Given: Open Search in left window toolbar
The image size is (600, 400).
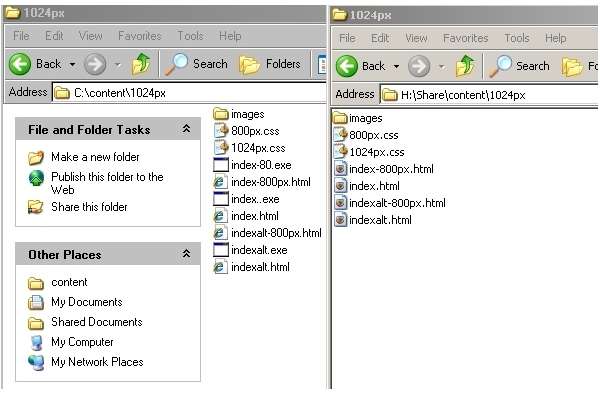Looking at the screenshot, I should click(x=196, y=64).
